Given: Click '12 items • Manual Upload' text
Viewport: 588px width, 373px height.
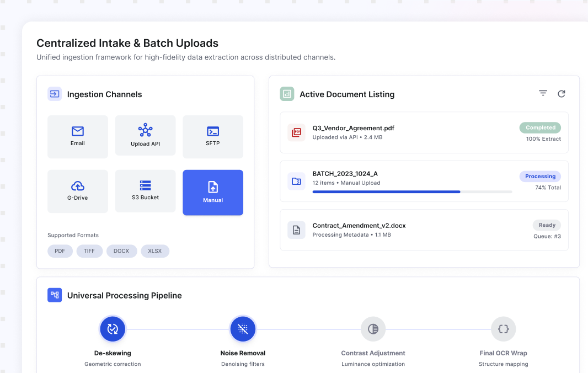Looking at the screenshot, I should point(346,183).
